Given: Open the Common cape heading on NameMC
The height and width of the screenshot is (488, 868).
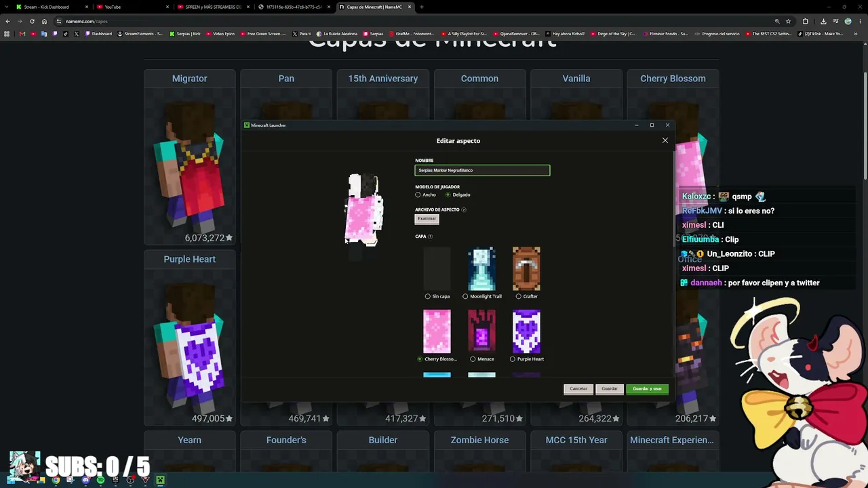Looking at the screenshot, I should coord(479,79).
